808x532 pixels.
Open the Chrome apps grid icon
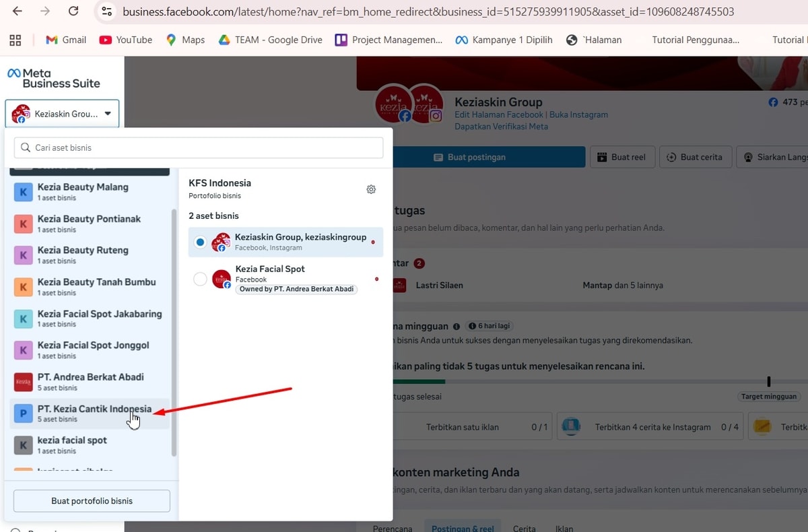[x=15, y=40]
